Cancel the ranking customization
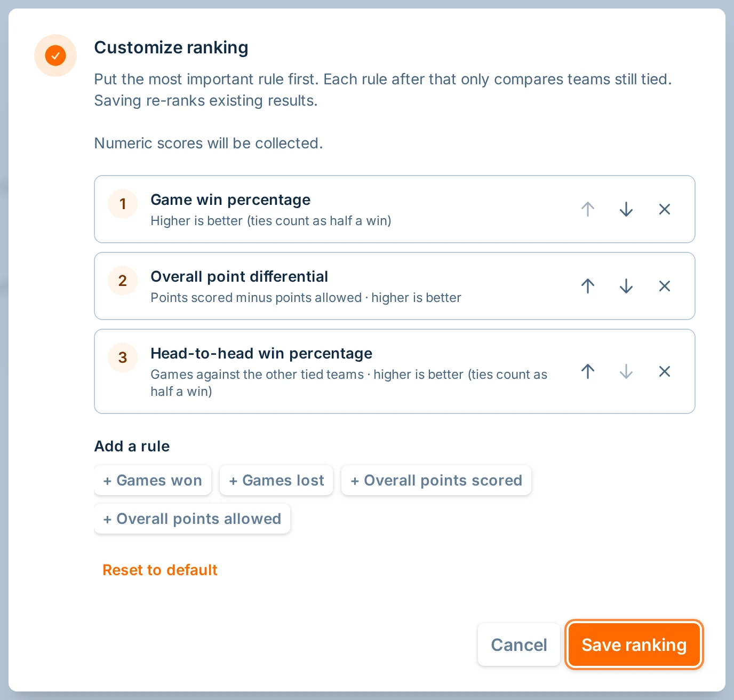The width and height of the screenshot is (734, 700). (519, 645)
